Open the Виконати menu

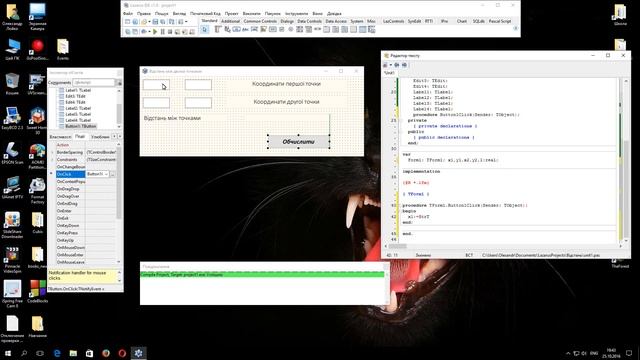(x=251, y=13)
